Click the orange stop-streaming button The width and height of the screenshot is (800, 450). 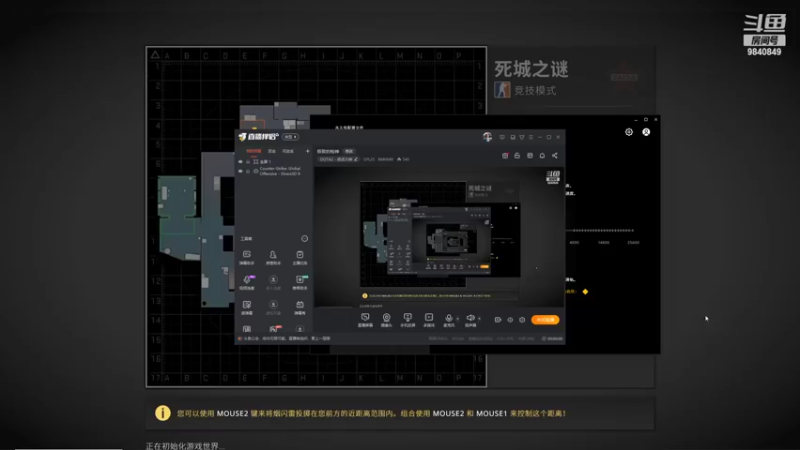545,320
